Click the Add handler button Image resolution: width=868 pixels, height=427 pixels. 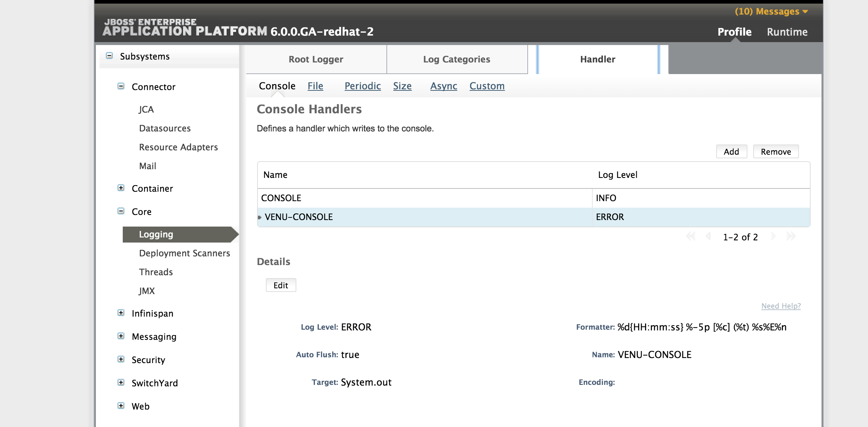coord(731,151)
